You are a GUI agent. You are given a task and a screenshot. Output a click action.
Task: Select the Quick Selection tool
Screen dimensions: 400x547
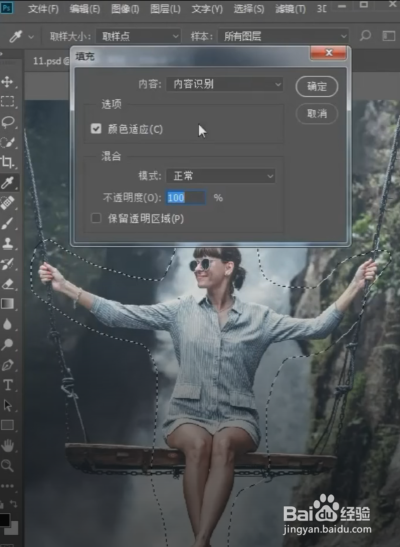click(7, 142)
